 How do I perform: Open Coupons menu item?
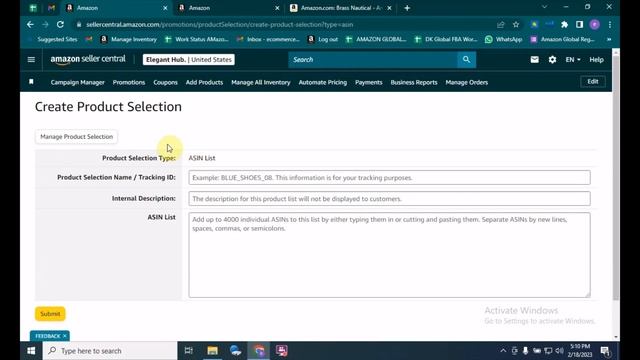pos(165,82)
